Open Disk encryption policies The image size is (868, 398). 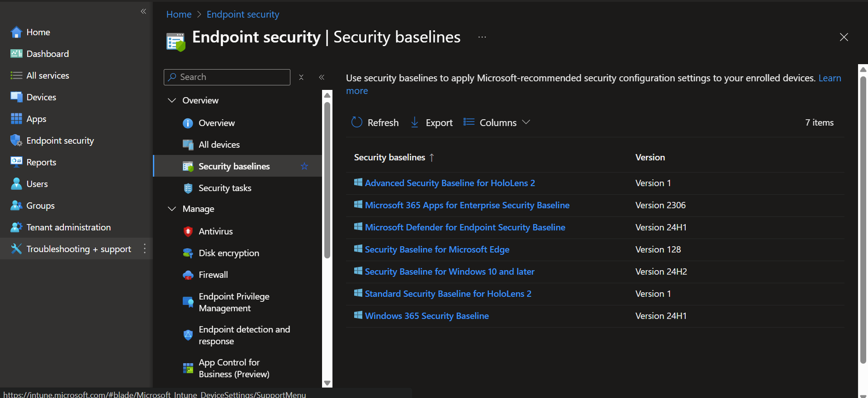pos(229,253)
